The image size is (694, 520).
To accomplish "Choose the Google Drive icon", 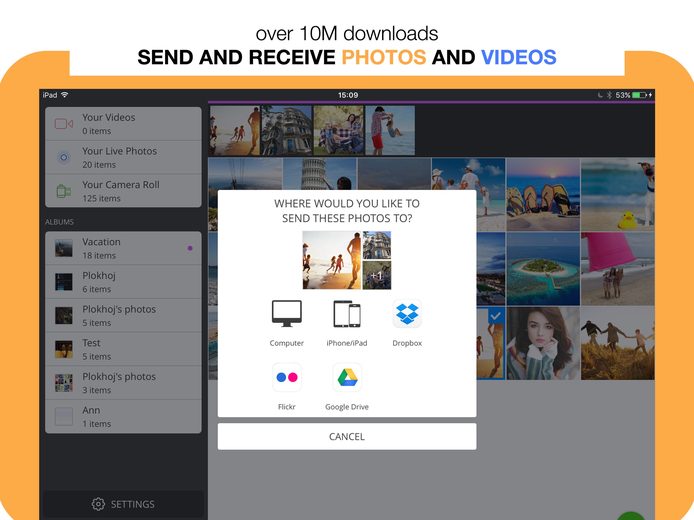I will (347, 377).
